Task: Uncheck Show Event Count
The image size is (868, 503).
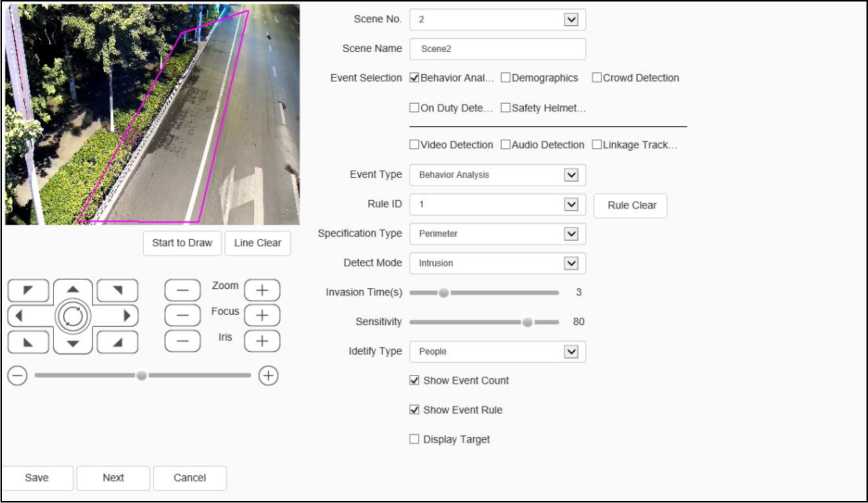Action: (x=415, y=380)
